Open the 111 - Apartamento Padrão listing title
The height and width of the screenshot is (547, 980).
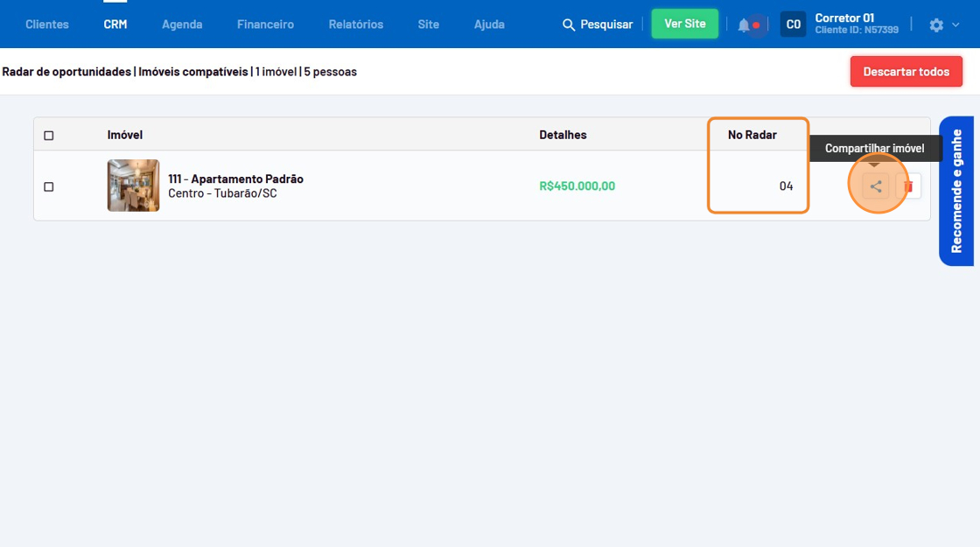click(x=235, y=179)
